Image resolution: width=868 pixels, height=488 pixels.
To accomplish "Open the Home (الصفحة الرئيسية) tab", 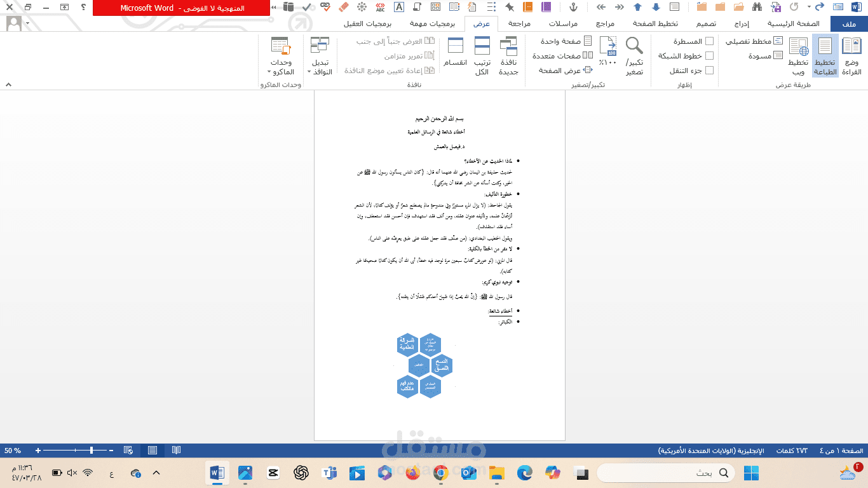I will click(x=793, y=24).
